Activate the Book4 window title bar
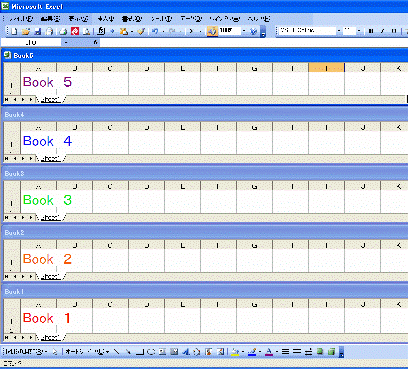 coord(205,115)
